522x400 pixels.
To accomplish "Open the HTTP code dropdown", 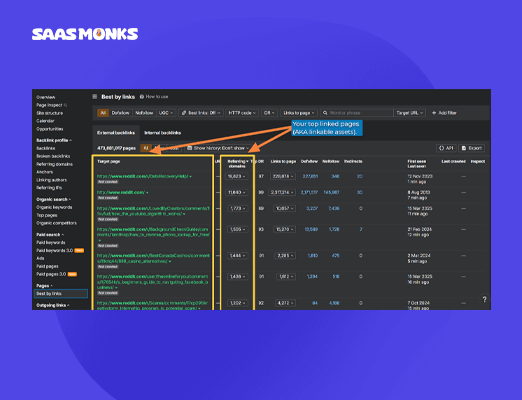I will 242,113.
